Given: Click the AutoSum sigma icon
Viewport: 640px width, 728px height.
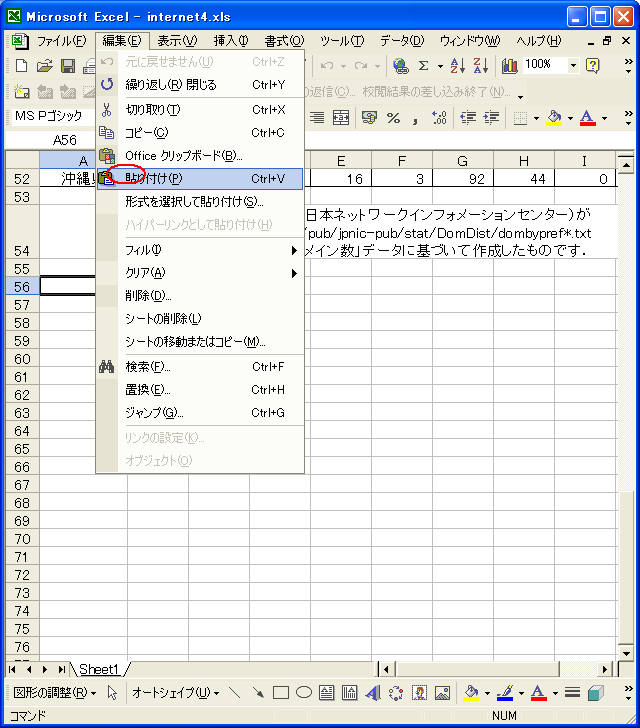Looking at the screenshot, I should [423, 66].
